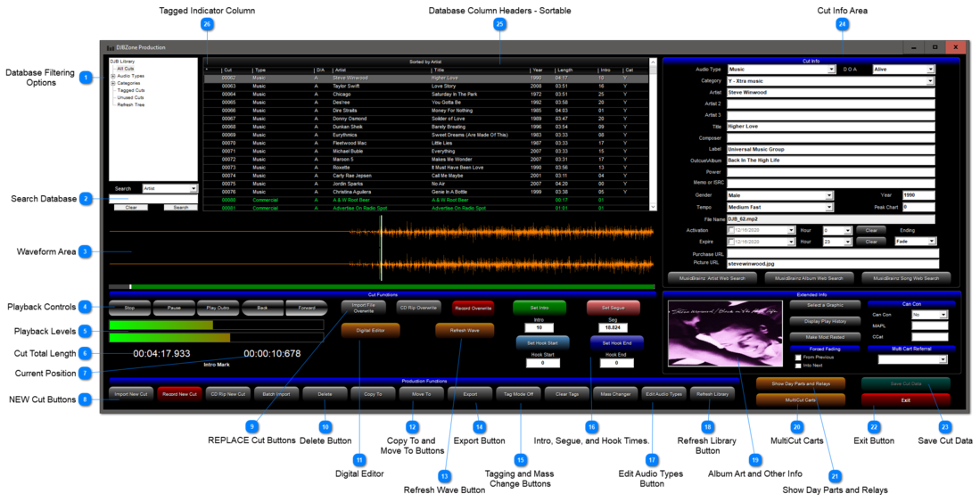
Task: Open the Audio Type dropdown
Action: pos(831,70)
